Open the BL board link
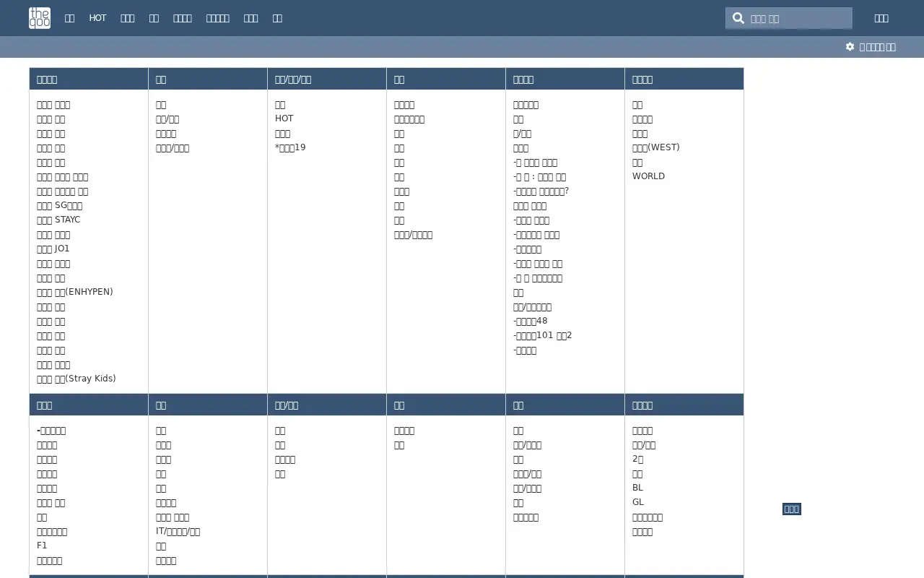 [637, 488]
